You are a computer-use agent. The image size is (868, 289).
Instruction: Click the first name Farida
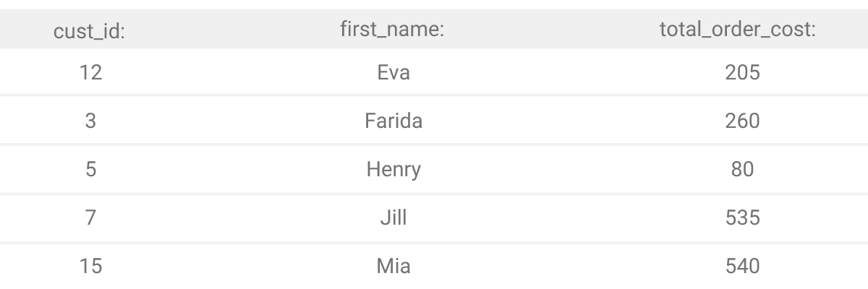point(393,121)
